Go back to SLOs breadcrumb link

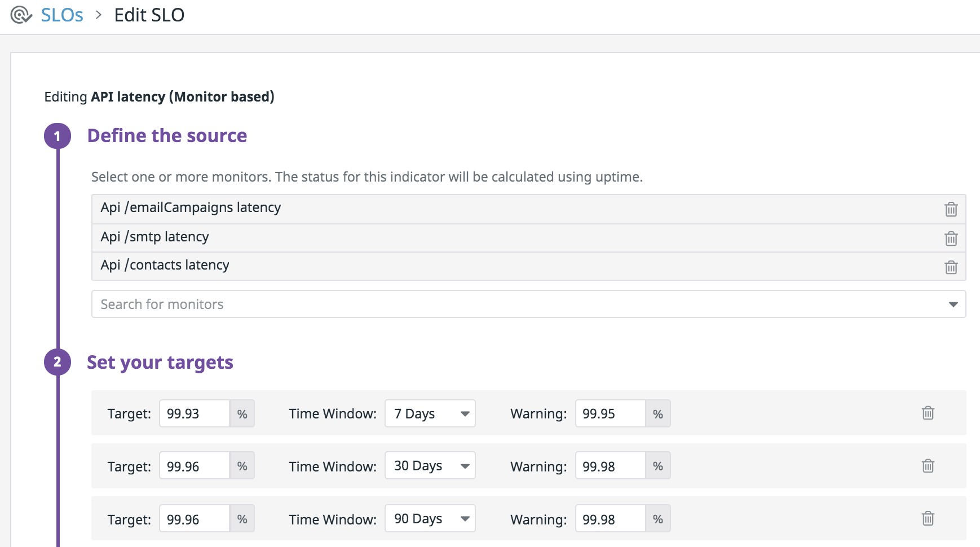point(62,15)
